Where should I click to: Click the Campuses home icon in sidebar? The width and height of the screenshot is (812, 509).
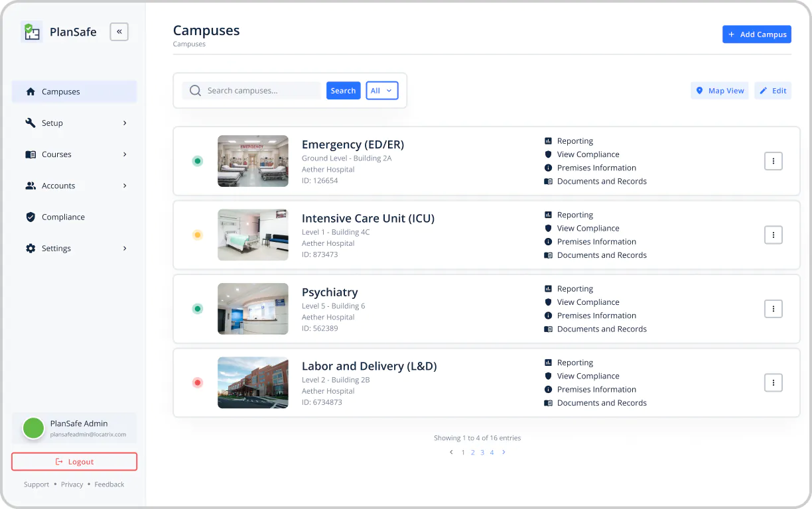point(31,91)
